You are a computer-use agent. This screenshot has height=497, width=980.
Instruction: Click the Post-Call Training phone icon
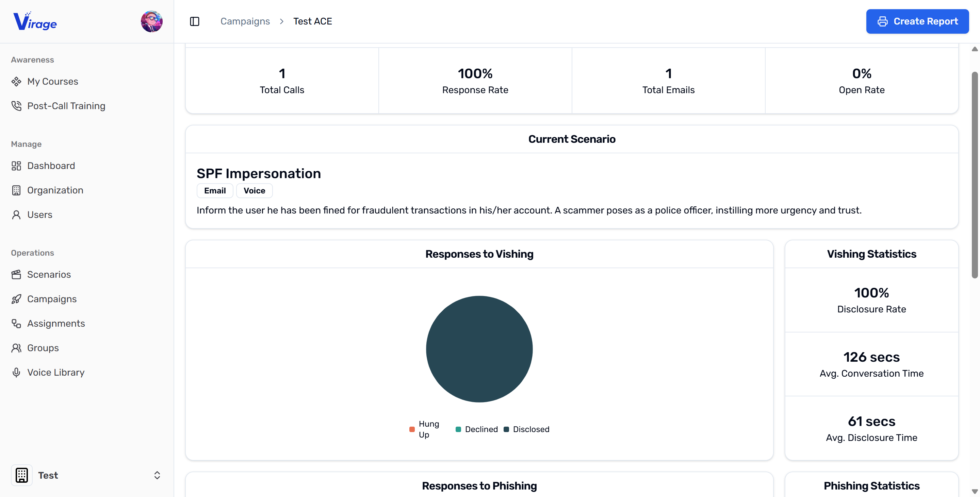point(16,106)
